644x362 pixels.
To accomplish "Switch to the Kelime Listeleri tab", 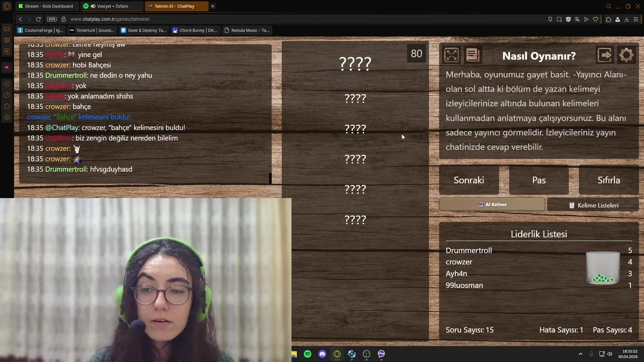I will coord(593,205).
